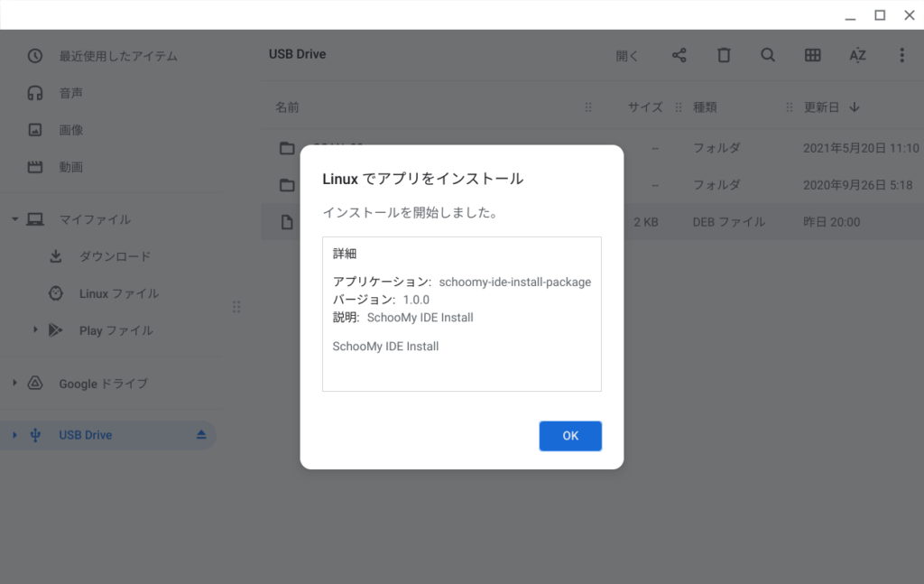This screenshot has height=584, width=924.
Task: Sort by Date modified (更新日) column
Action: pyautogui.click(x=821, y=107)
